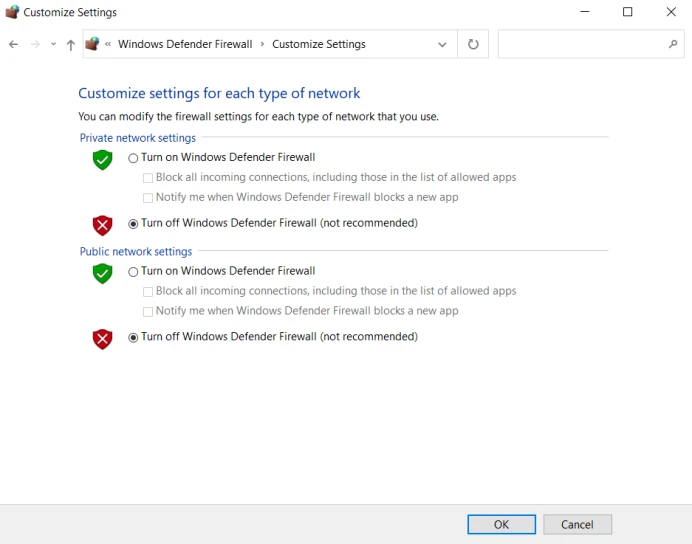Go back with the Back arrow

13,44
